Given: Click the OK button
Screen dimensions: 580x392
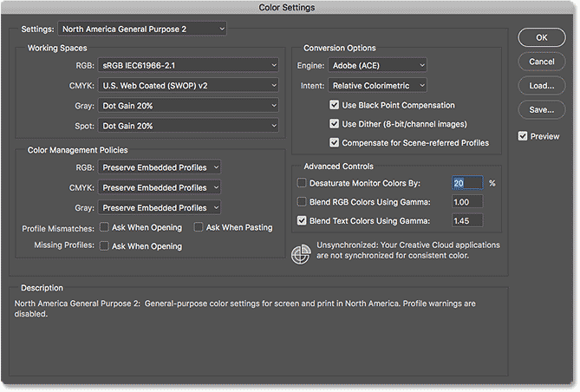Looking at the screenshot, I should [541, 37].
